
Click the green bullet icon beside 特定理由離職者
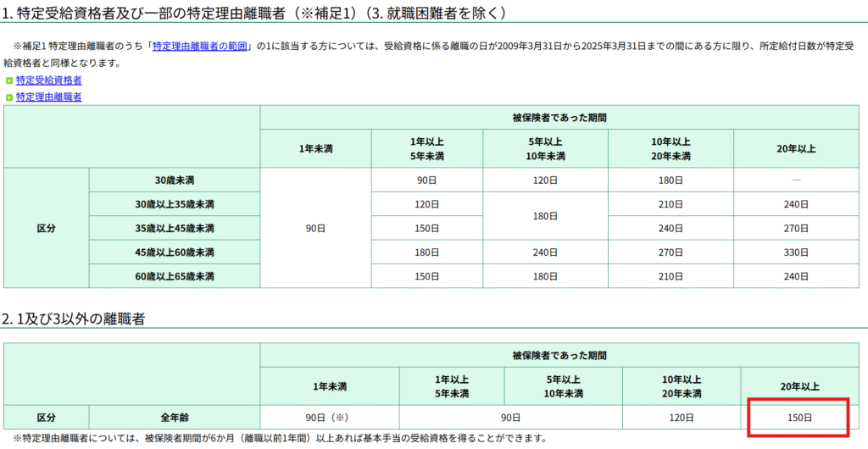[x=8, y=98]
